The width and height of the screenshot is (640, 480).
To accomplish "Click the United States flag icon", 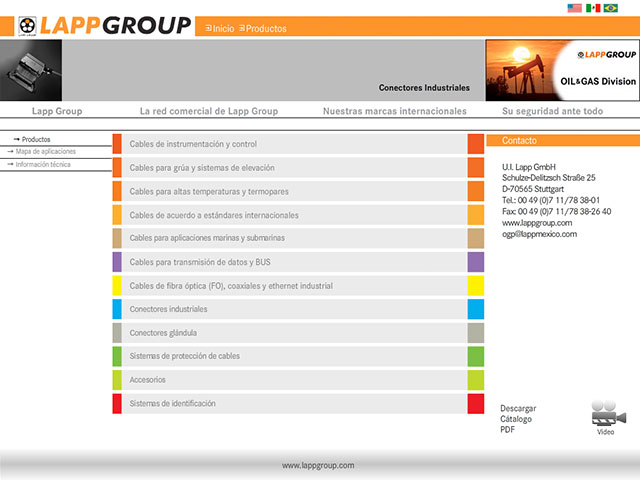I will [574, 8].
